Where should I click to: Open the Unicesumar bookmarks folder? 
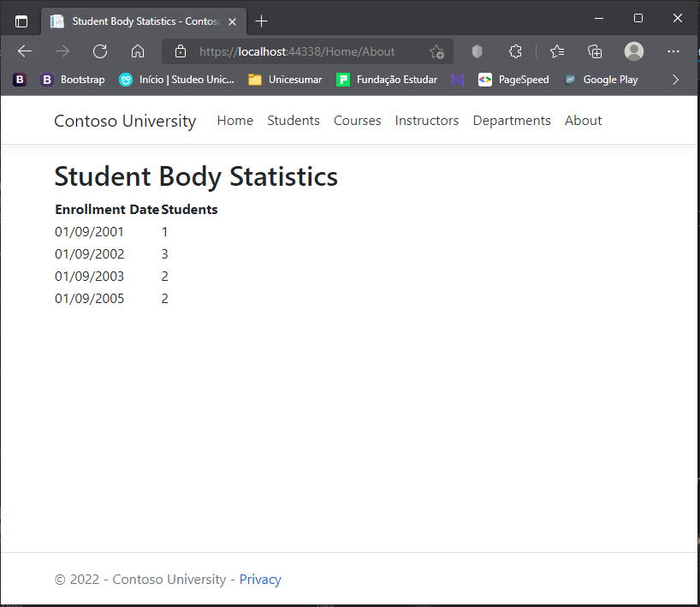[284, 79]
